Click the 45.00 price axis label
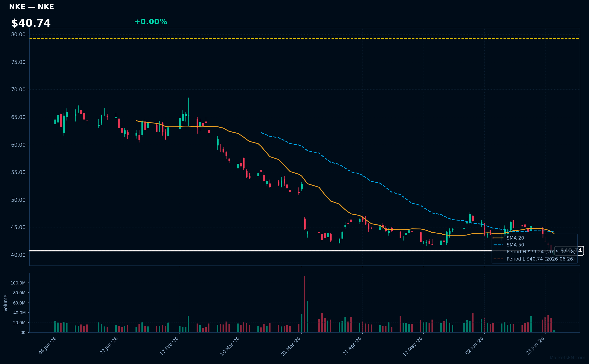 (18, 227)
